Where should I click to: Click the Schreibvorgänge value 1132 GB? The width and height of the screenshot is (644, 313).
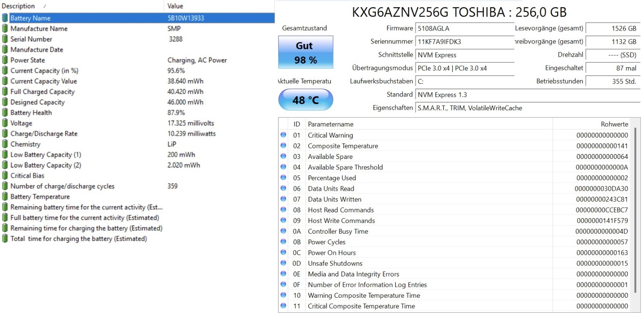coord(613,41)
